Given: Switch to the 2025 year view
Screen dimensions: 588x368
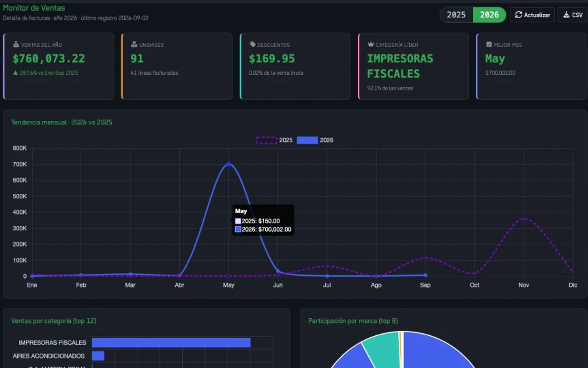Looking at the screenshot, I should coord(456,15).
